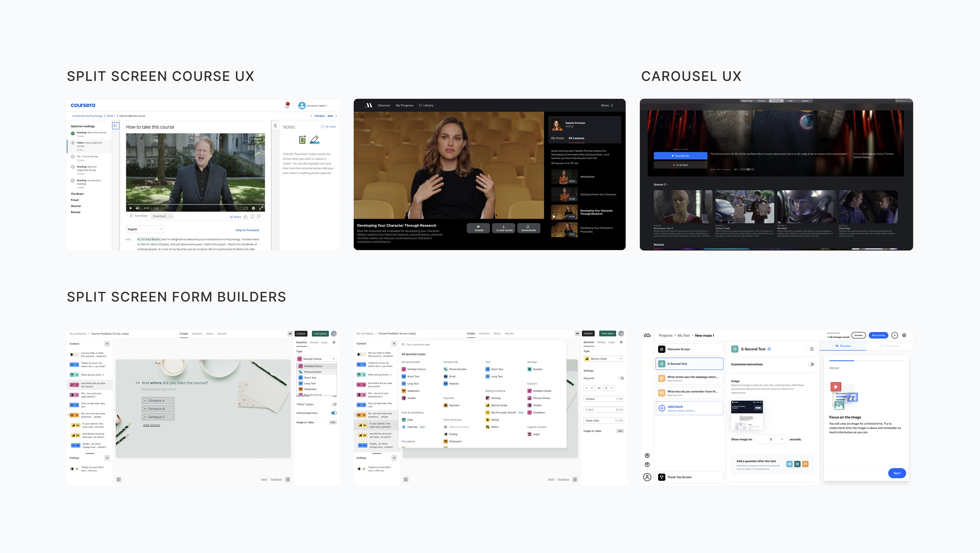Click the Coursera notification bell icon
This screenshot has height=553, width=980.
coord(287,105)
